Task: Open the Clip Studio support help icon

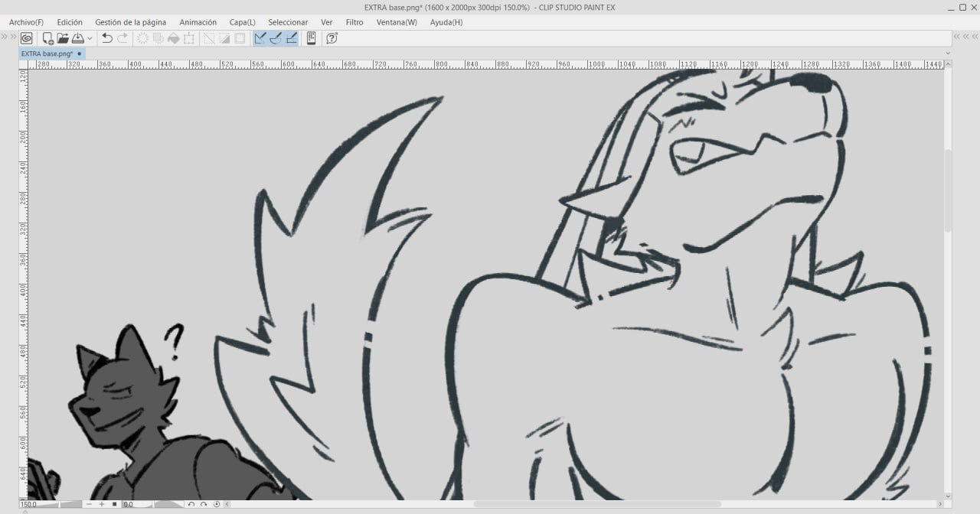Action: 332,38
